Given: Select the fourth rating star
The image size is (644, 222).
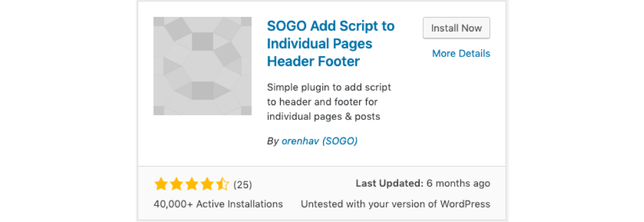Looking at the screenshot, I should coord(207,185).
